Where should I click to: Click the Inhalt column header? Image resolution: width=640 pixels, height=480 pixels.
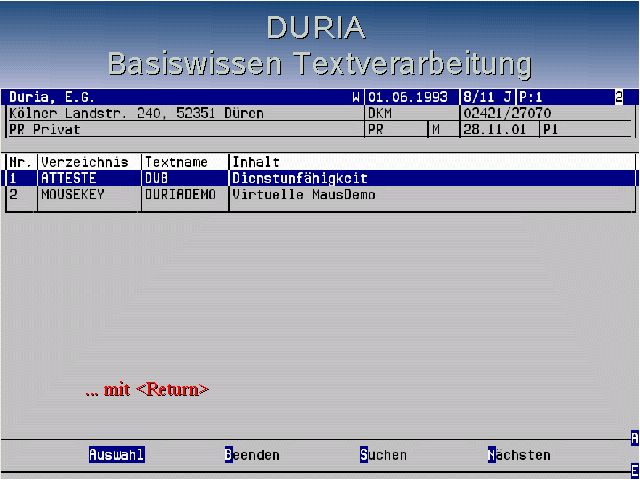tap(256, 162)
